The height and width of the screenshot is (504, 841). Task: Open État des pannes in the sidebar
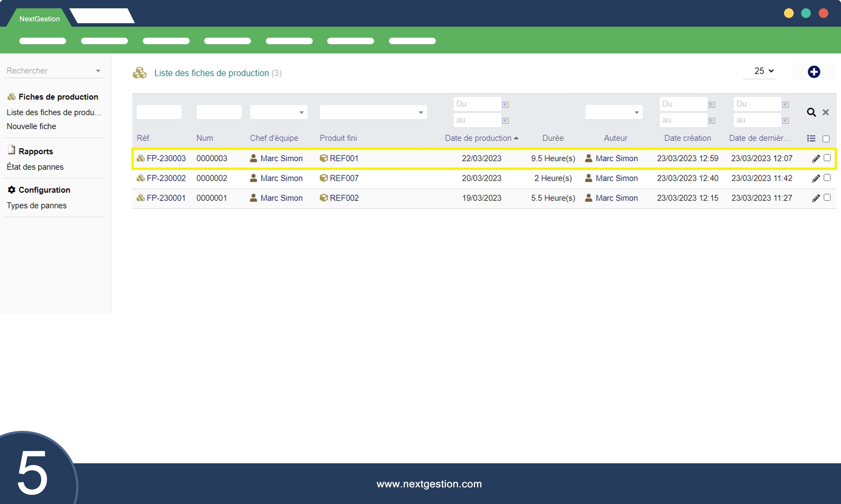click(x=35, y=167)
